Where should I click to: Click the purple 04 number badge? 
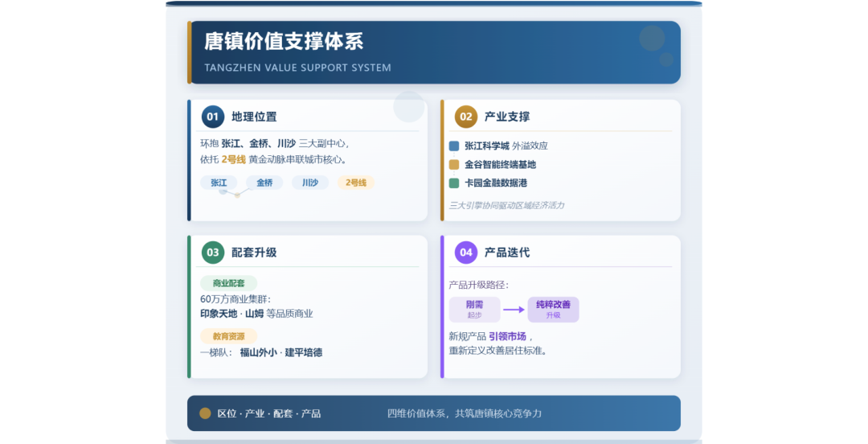pyautogui.click(x=466, y=253)
